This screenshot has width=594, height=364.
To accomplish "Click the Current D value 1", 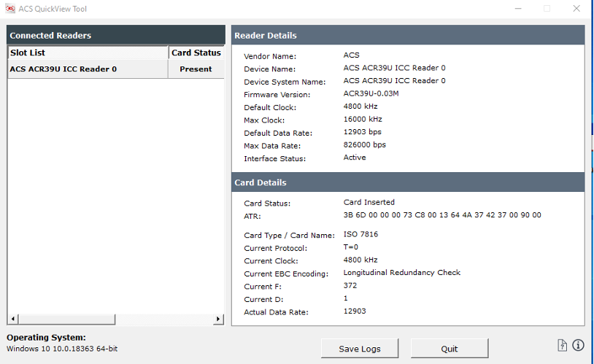I will (345, 298).
